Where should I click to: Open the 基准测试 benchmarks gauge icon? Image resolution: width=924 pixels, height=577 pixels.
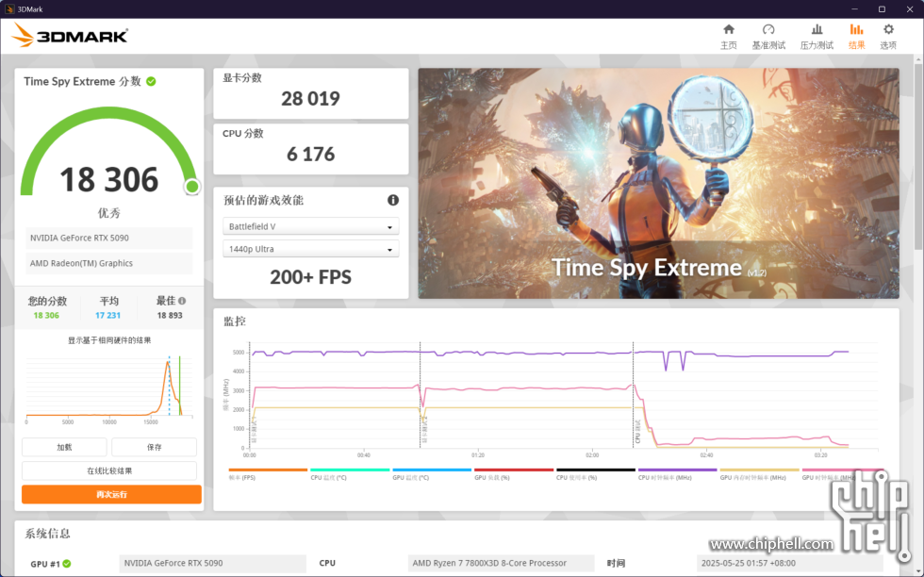pos(768,29)
